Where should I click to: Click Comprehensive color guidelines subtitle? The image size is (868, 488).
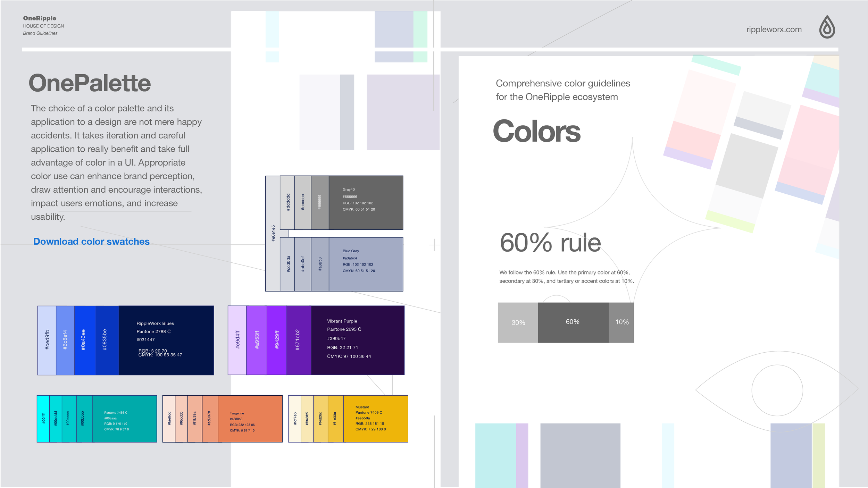(x=563, y=90)
